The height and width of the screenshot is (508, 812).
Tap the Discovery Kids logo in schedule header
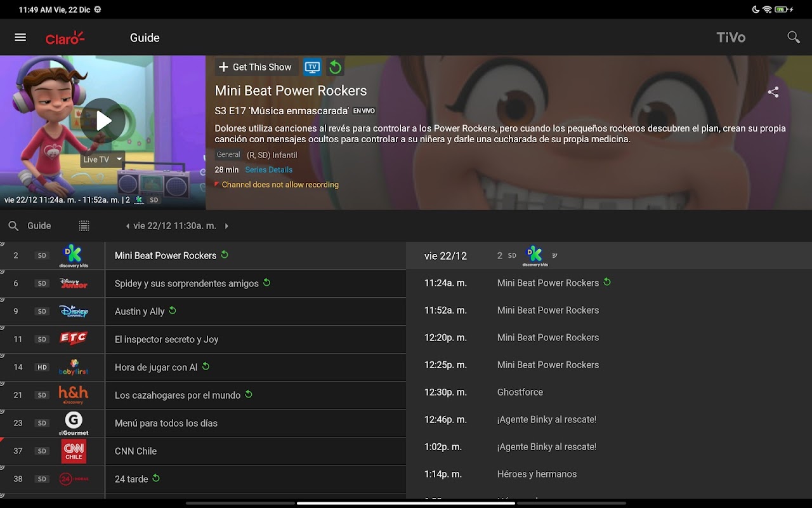tap(535, 256)
